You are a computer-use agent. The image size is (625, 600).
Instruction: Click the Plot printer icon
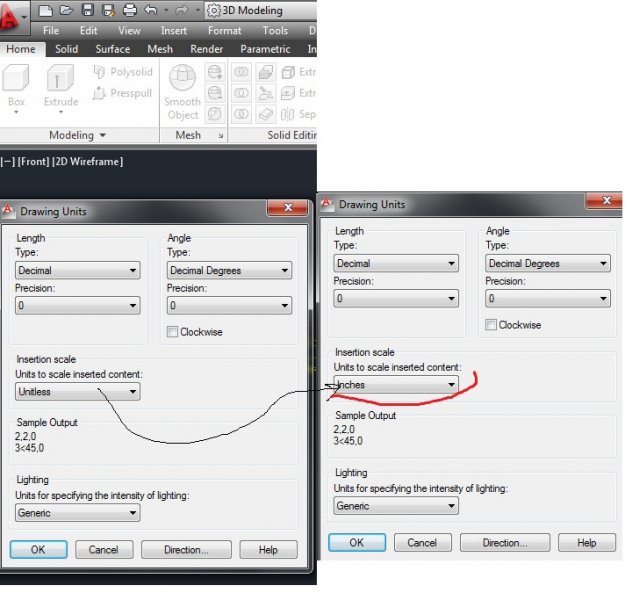point(130,10)
